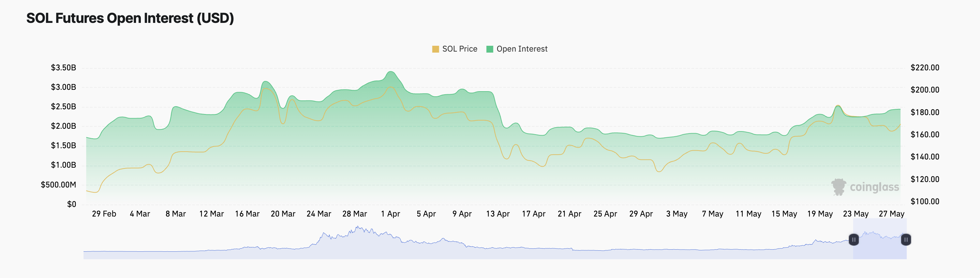Click the minimap peak outside the selected range
Image resolution: width=980 pixels, height=278 pixels.
(358, 228)
